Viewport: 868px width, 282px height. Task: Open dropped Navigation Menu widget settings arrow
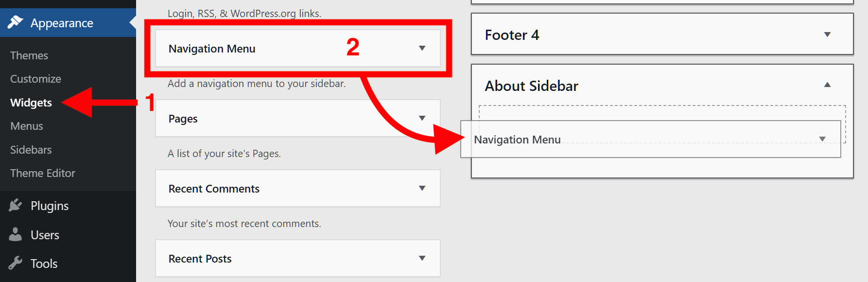click(822, 139)
